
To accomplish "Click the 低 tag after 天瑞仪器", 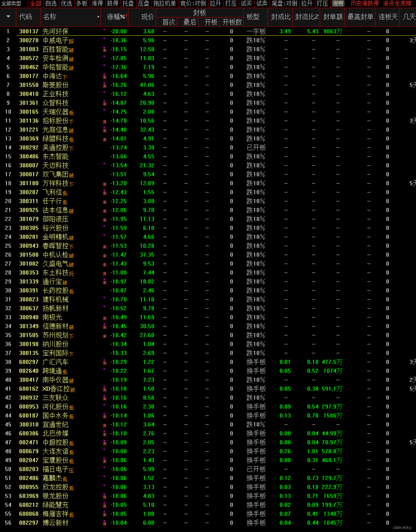I will (x=71, y=113).
